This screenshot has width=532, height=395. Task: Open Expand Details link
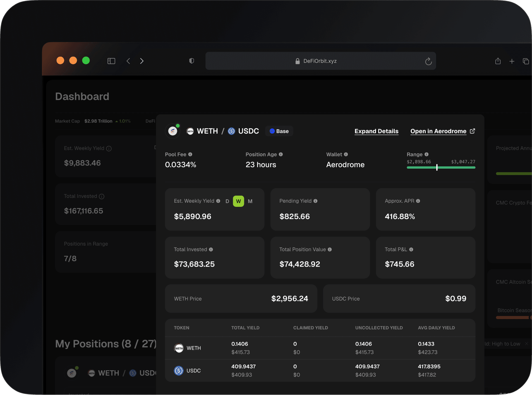[x=376, y=131]
